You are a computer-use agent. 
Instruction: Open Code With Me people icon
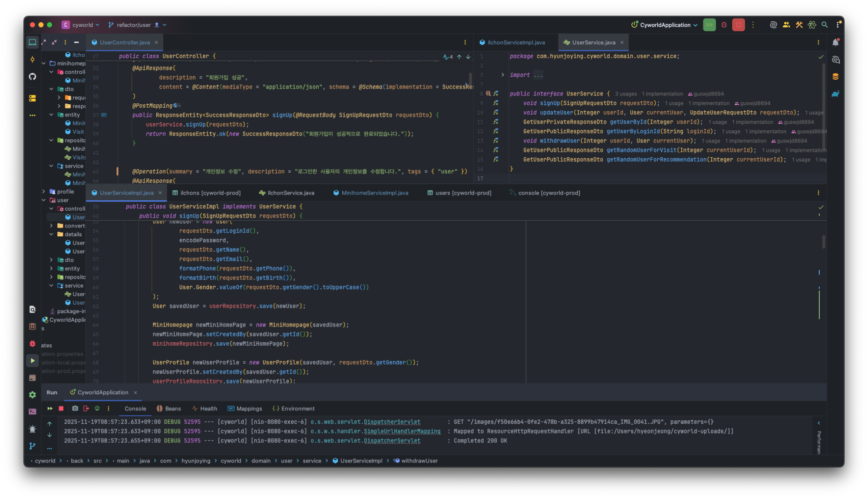pos(786,25)
